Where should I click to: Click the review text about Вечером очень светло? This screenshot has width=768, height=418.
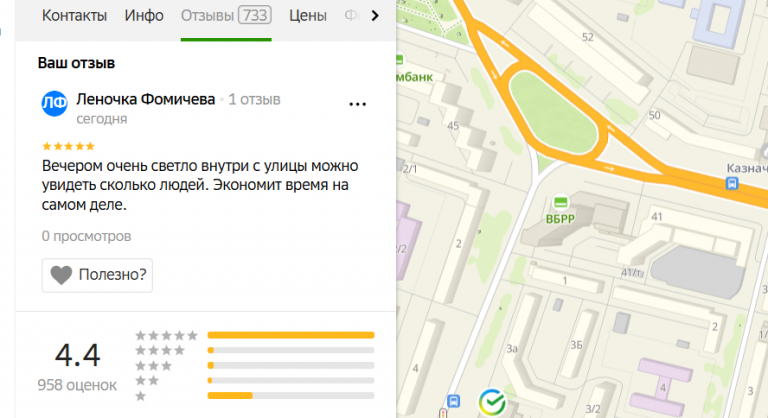[x=200, y=185]
